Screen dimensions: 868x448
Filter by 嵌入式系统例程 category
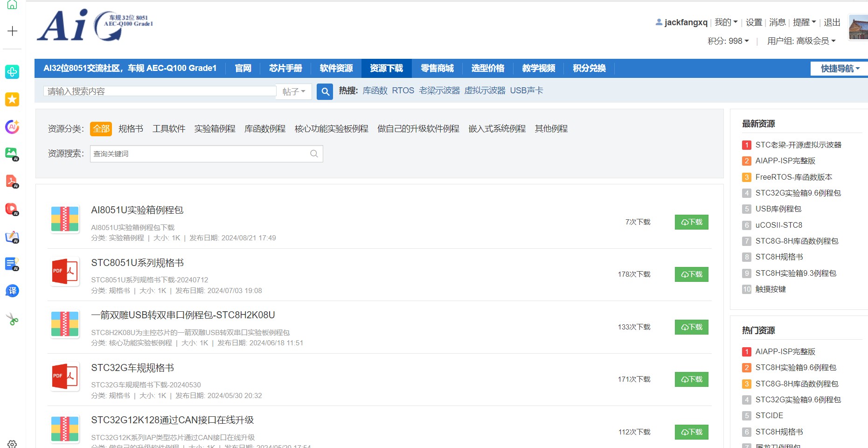[x=497, y=129]
